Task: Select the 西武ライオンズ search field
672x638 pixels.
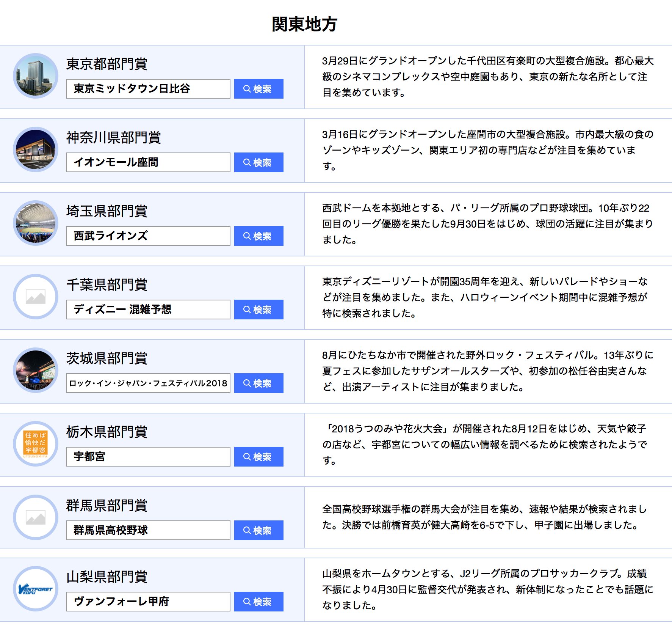Action: (x=148, y=236)
